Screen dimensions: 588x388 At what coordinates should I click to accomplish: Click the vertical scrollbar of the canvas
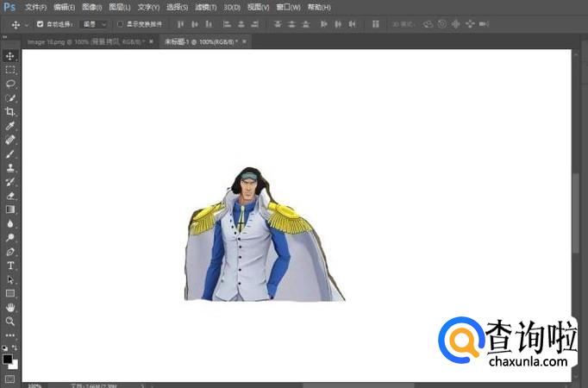(576, 212)
